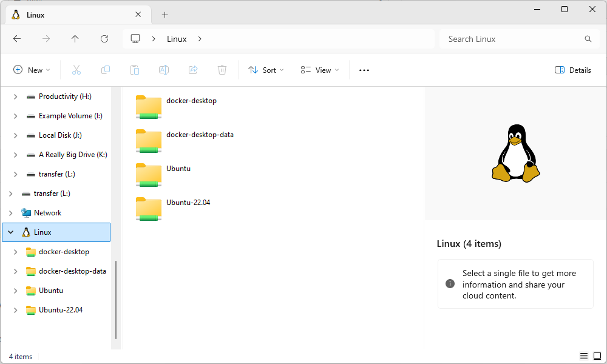Expand the Network tree node
Screen dimensions: 607x364
point(11,213)
